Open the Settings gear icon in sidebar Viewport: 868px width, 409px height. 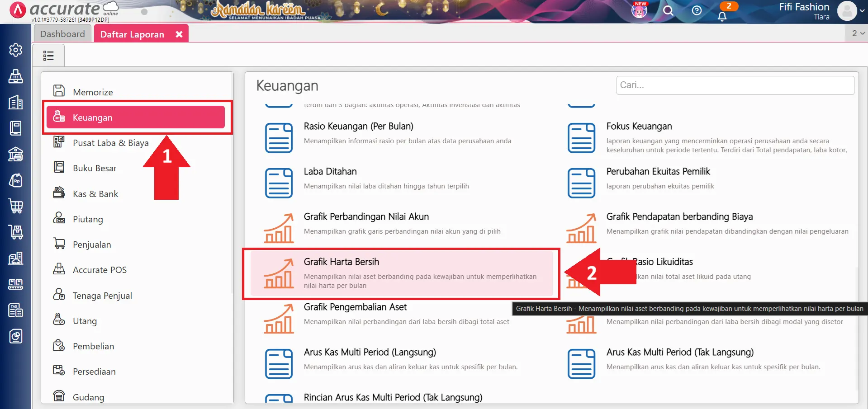coord(15,50)
